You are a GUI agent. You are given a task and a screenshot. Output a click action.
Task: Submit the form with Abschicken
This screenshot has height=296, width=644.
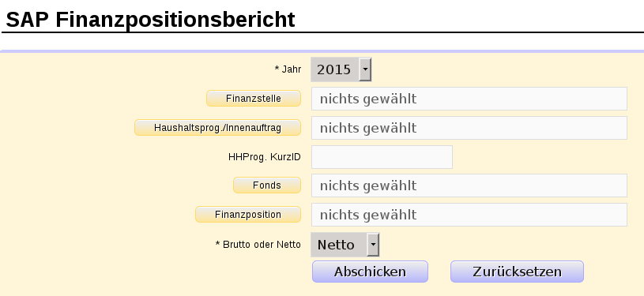pyautogui.click(x=370, y=272)
